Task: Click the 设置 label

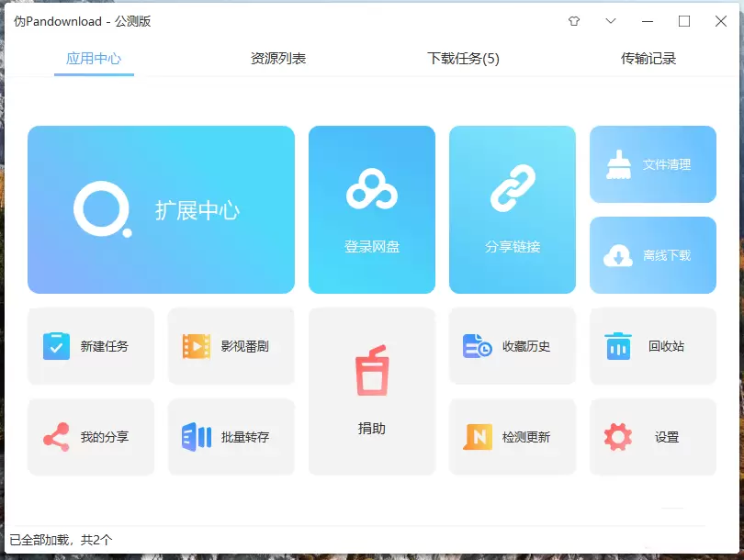Action: 667,437
